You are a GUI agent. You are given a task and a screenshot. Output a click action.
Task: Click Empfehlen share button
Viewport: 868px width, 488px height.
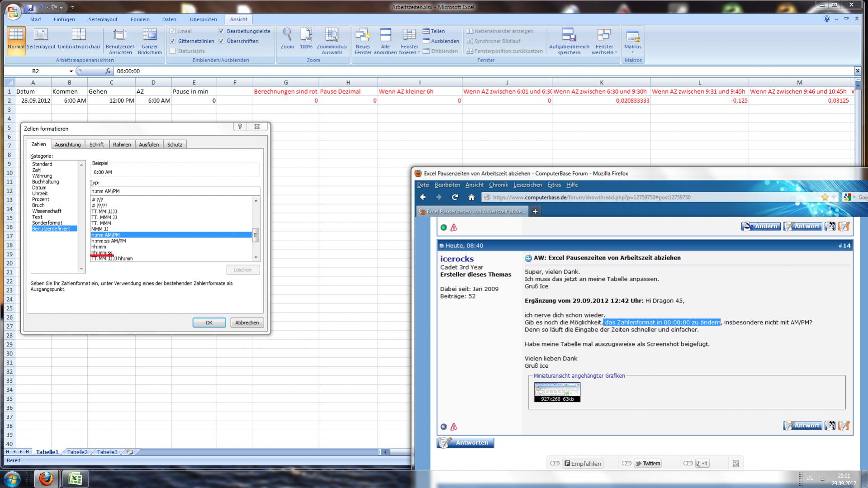583,464
